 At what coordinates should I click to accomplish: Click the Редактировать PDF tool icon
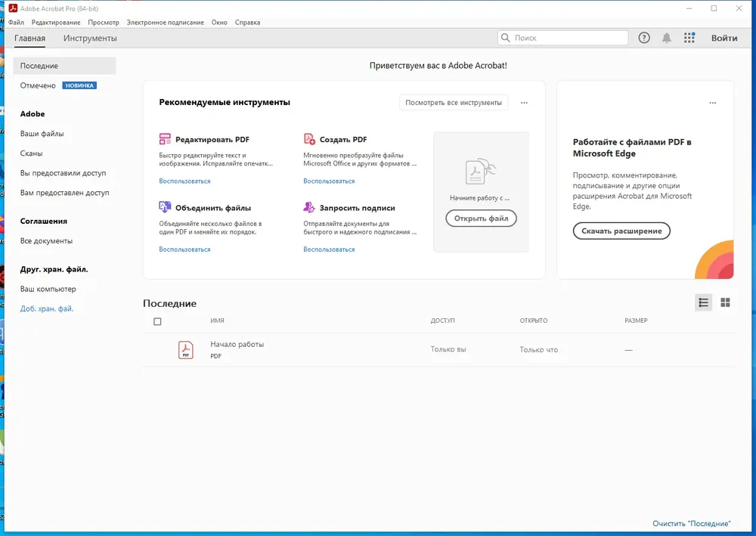165,139
